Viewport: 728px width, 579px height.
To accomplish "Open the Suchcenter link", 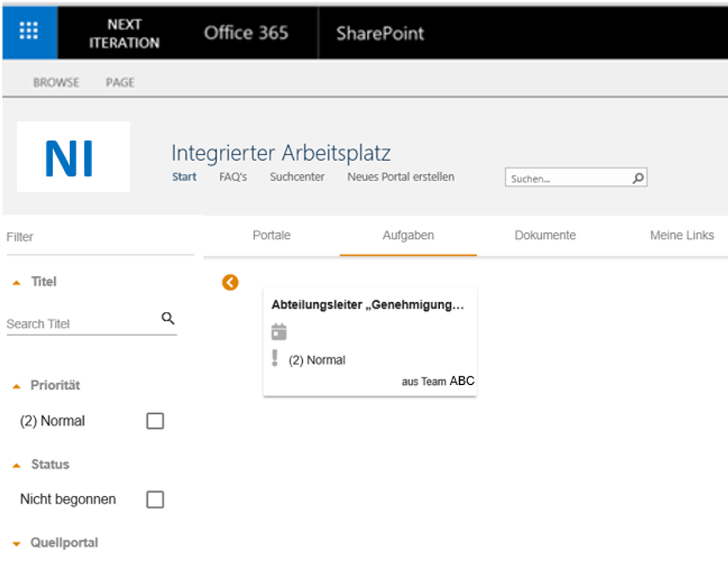I will tap(297, 177).
